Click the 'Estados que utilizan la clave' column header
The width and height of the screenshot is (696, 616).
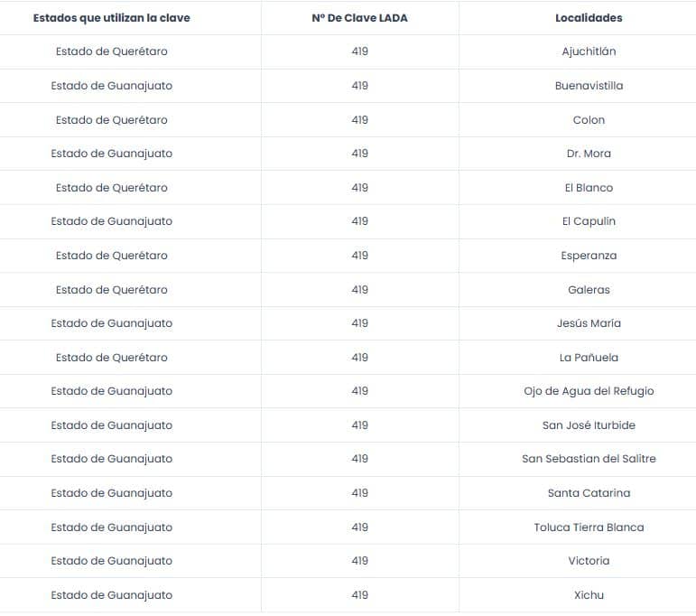click(111, 18)
